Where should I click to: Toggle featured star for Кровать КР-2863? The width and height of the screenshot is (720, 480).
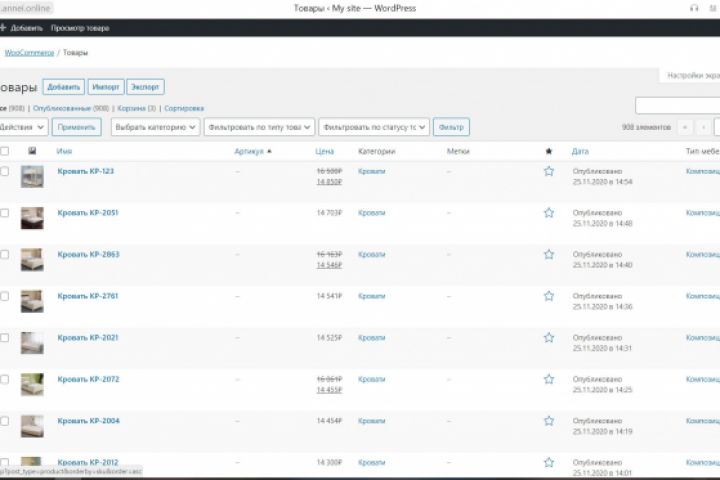pyautogui.click(x=549, y=254)
